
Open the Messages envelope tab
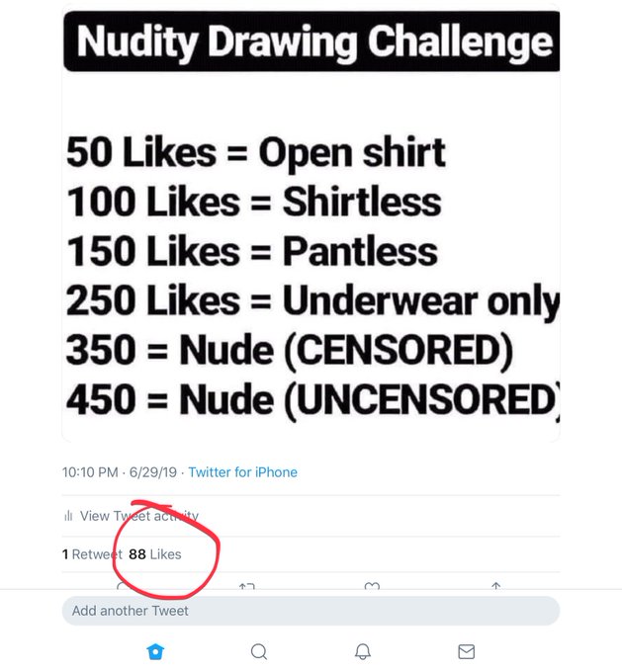point(467,651)
